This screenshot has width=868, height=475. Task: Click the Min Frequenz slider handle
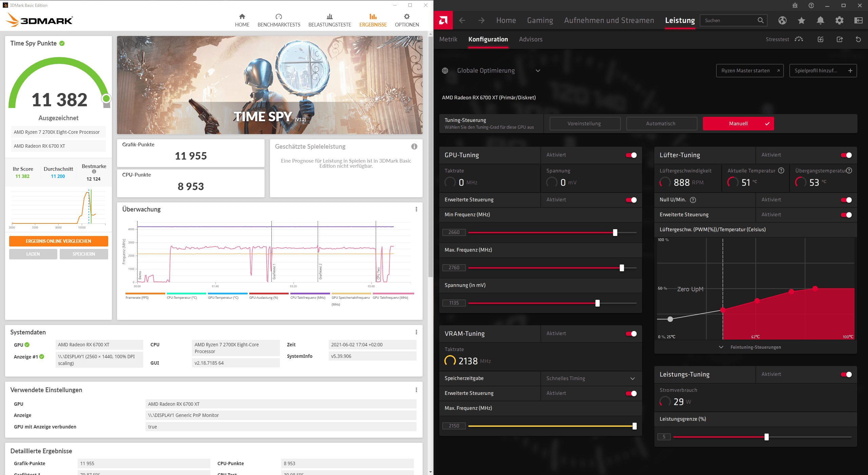coord(615,233)
